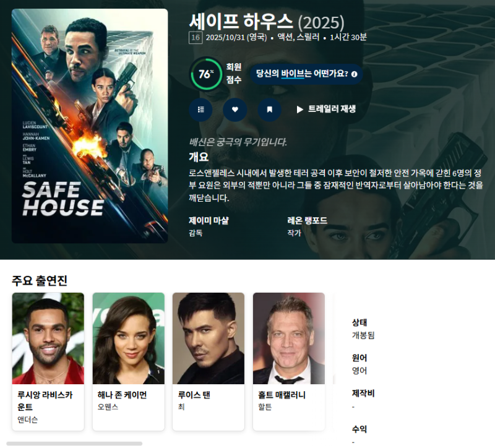Image resolution: width=495 pixels, height=448 pixels.
Task: Open director 제이미 마샬 profile link
Action: pos(209,220)
